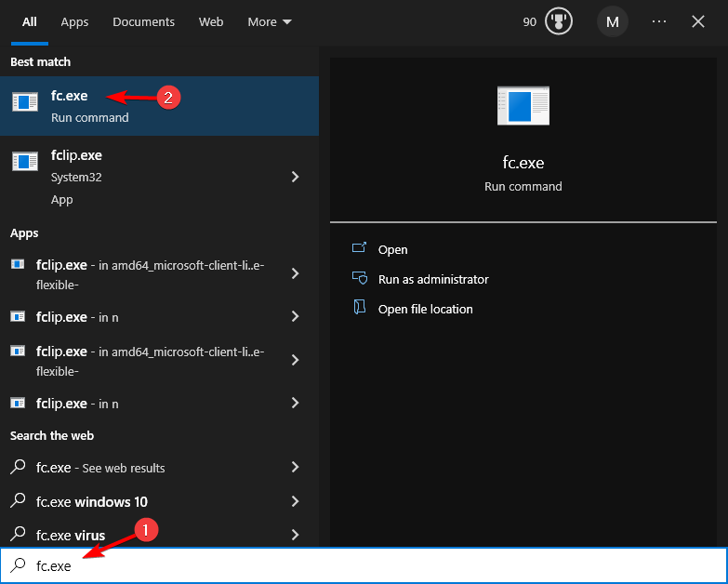Click the Open action icon
Viewport: 728px width, 584px height.
360,248
